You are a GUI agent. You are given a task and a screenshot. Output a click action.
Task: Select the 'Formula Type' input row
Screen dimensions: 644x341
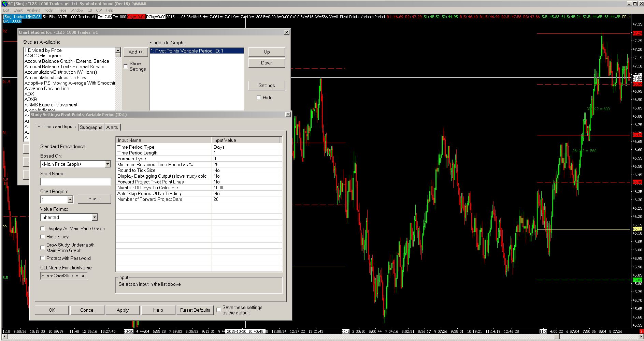(198, 159)
